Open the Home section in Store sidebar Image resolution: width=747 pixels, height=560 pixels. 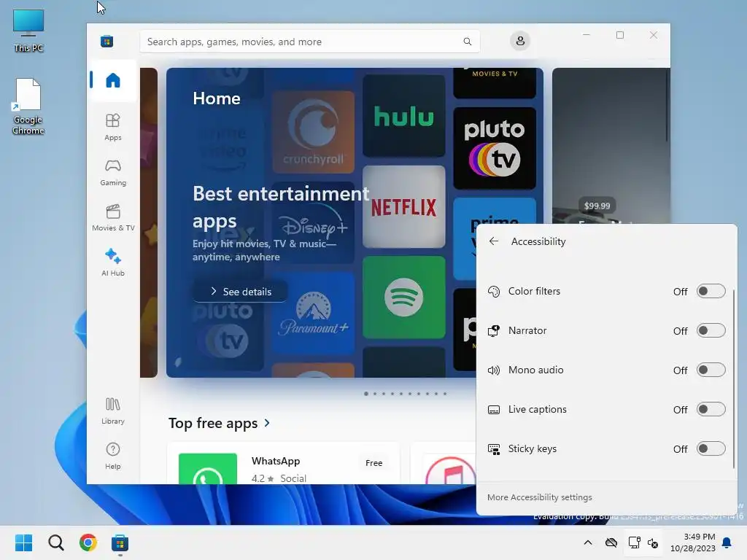(113, 80)
